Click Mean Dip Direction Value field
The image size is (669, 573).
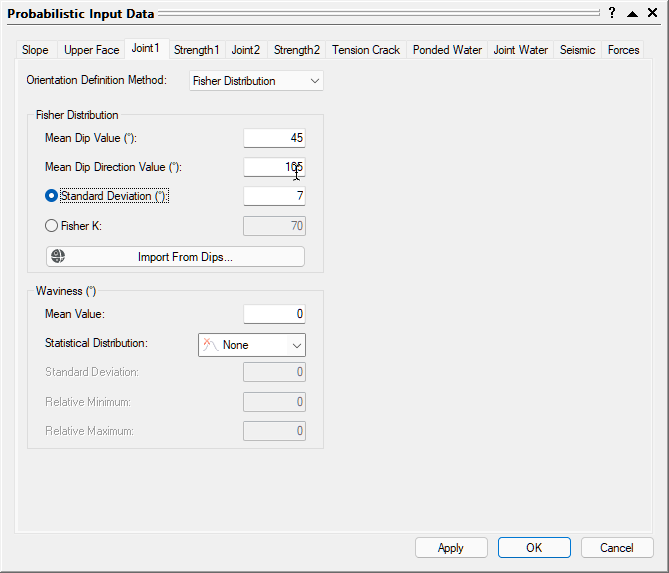click(274, 167)
